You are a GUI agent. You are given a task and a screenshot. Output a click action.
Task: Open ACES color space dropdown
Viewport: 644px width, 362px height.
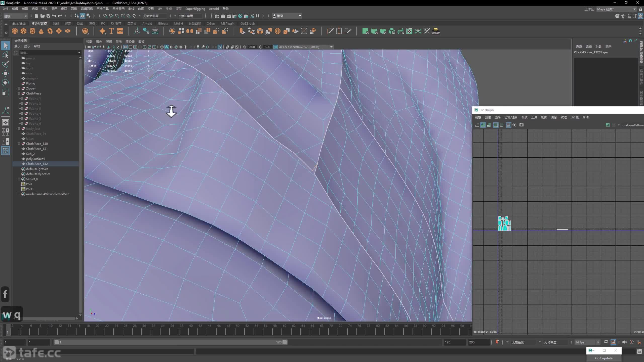coord(306,47)
